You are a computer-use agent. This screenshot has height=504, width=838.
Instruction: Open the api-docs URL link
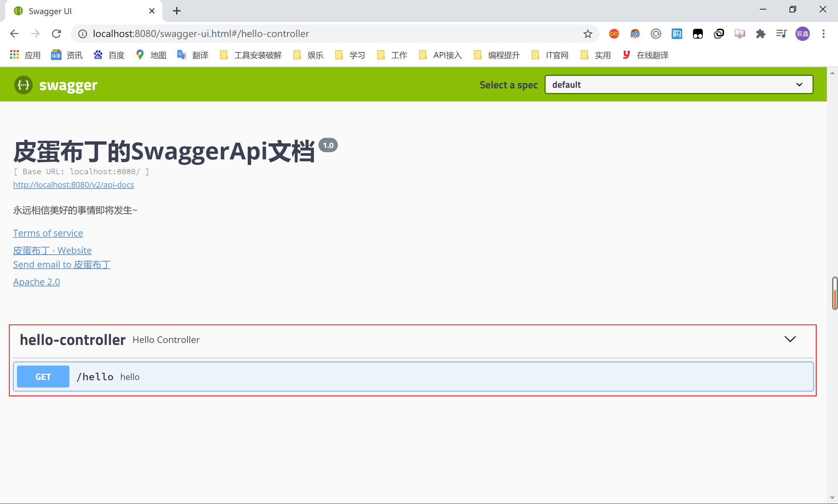(73, 184)
